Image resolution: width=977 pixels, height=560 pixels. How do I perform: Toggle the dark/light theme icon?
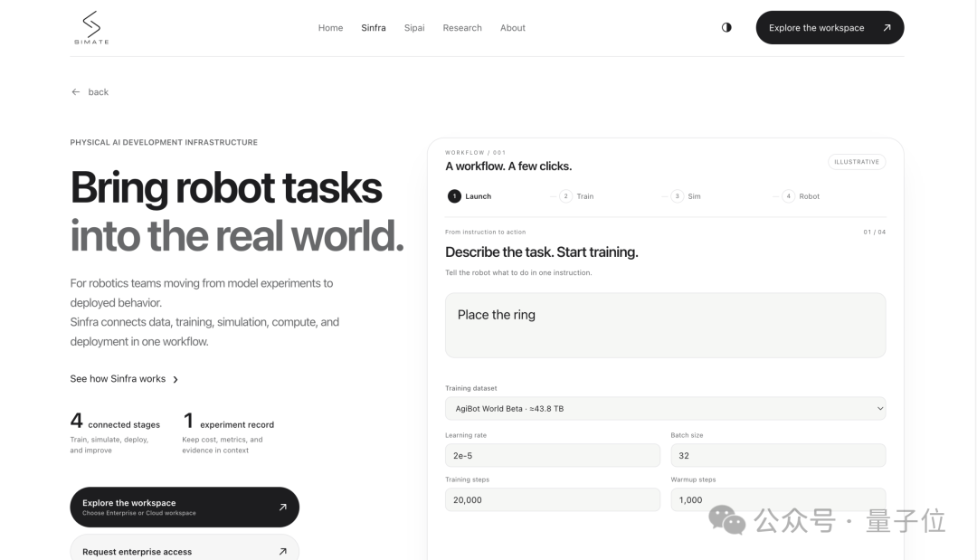(x=726, y=27)
